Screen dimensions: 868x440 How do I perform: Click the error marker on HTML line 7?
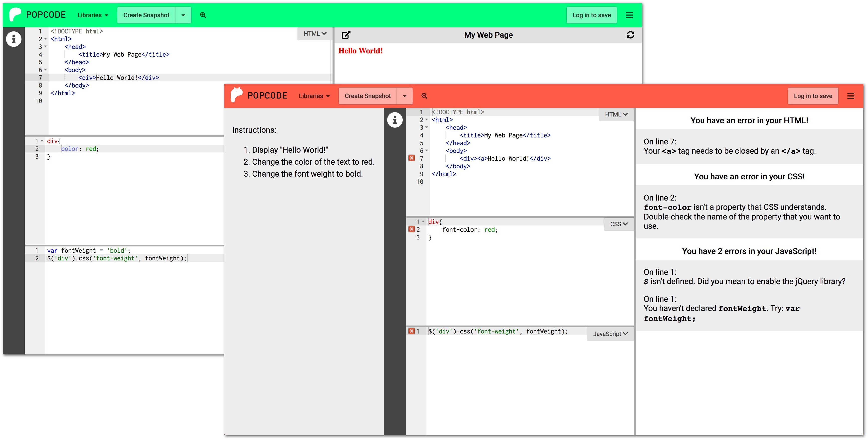pos(411,158)
